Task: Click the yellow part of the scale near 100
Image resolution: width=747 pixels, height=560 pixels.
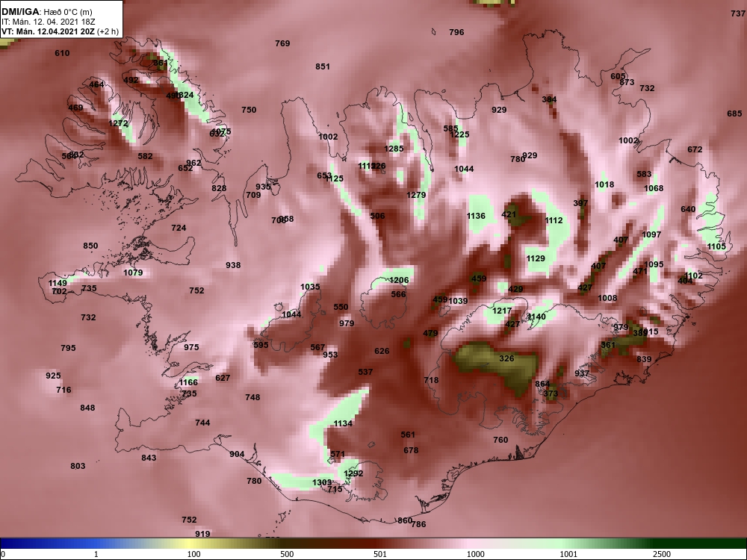Action: coord(190,544)
